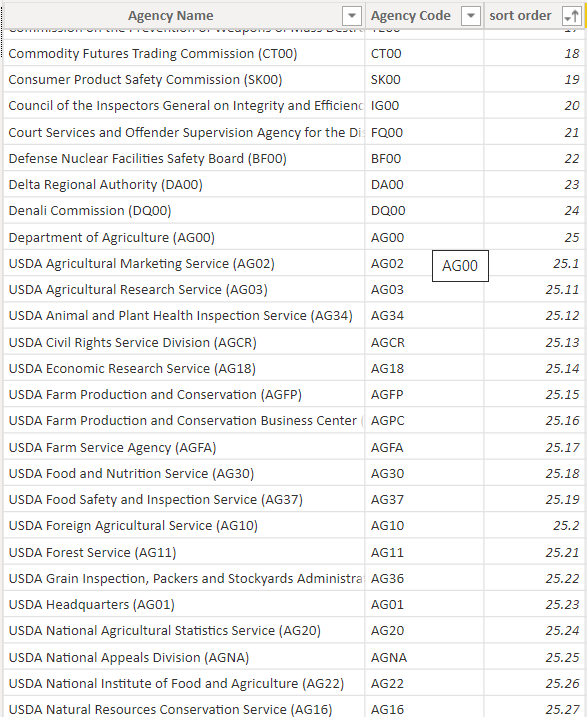Select the Court Services and Offender Supervision cell

(184, 133)
